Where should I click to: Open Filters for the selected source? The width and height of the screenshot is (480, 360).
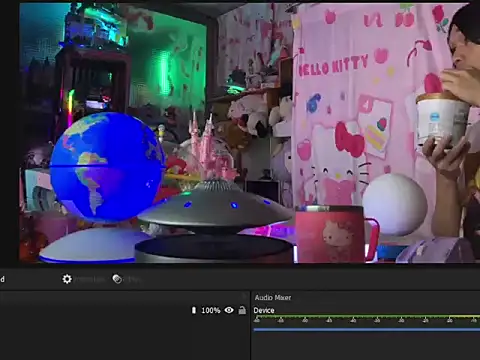tap(117, 279)
